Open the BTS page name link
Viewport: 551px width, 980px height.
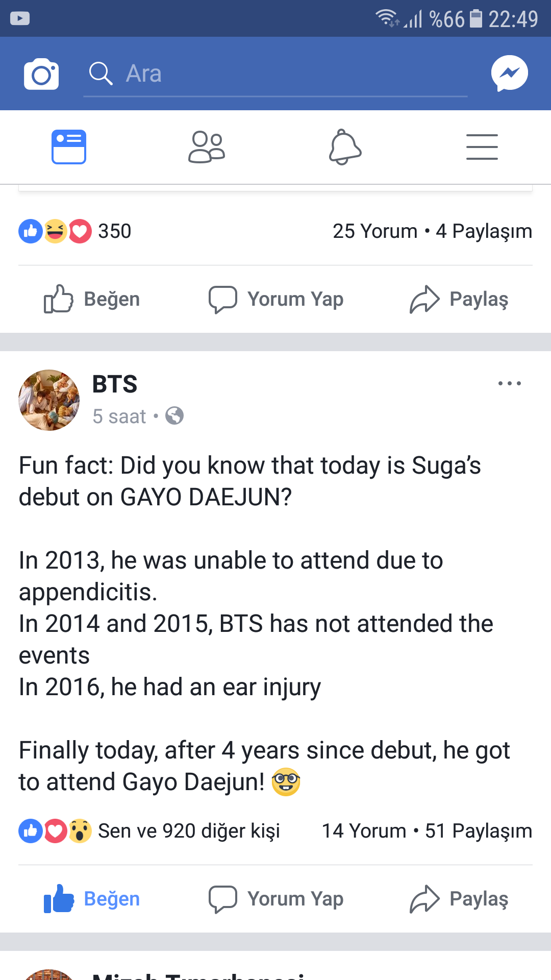(115, 384)
